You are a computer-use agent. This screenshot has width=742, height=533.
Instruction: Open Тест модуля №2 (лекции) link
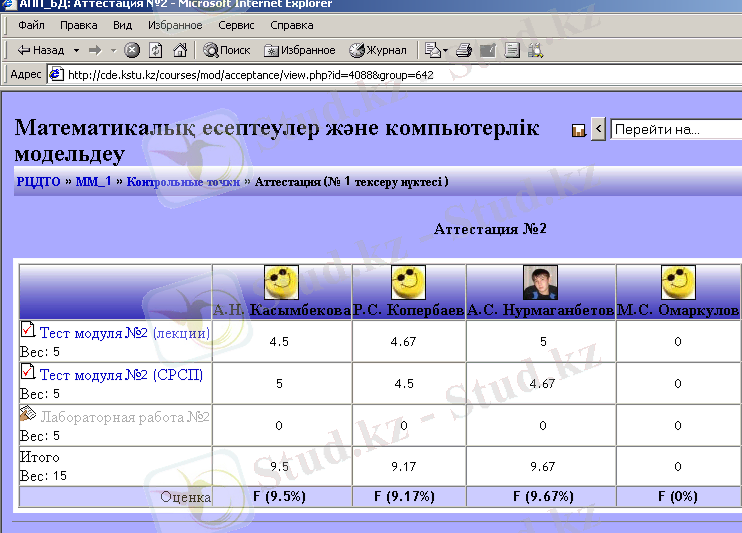124,332
